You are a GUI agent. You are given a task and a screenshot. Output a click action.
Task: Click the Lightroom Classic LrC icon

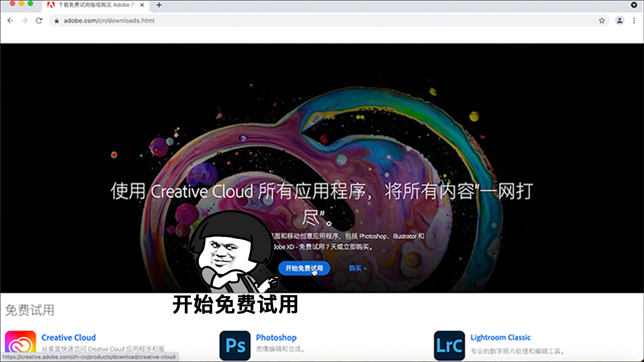pos(449,346)
